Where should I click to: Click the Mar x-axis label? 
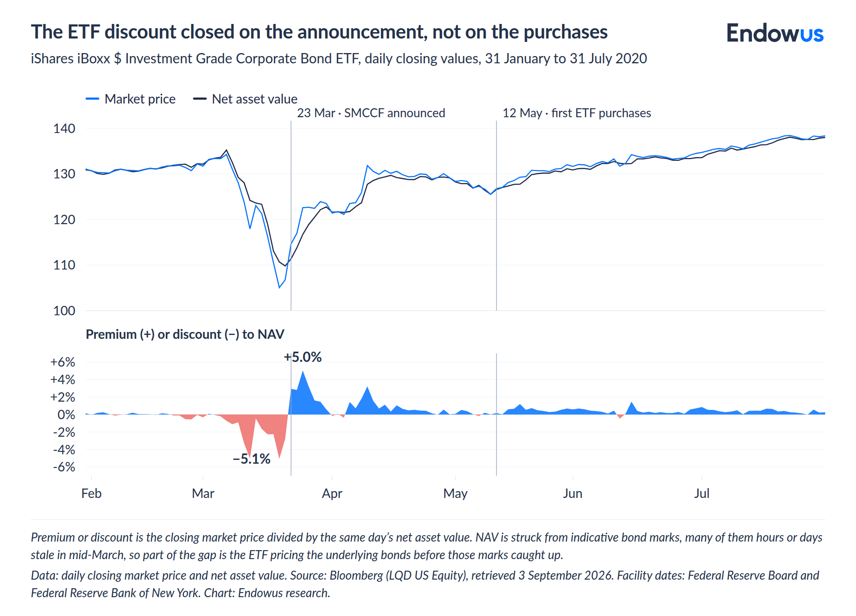click(x=203, y=493)
